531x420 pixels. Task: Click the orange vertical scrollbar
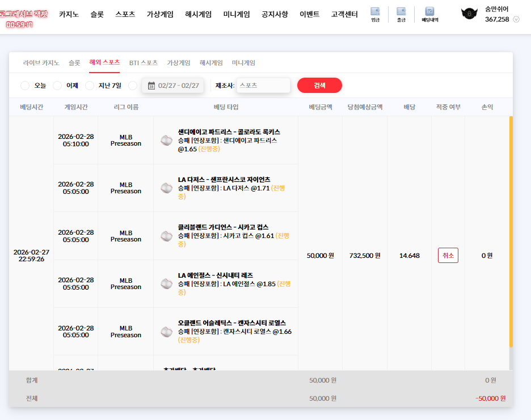(511, 231)
